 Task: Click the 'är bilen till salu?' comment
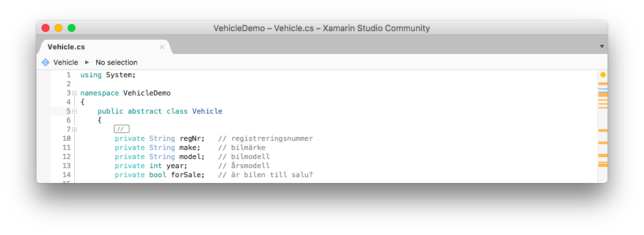pos(266,175)
